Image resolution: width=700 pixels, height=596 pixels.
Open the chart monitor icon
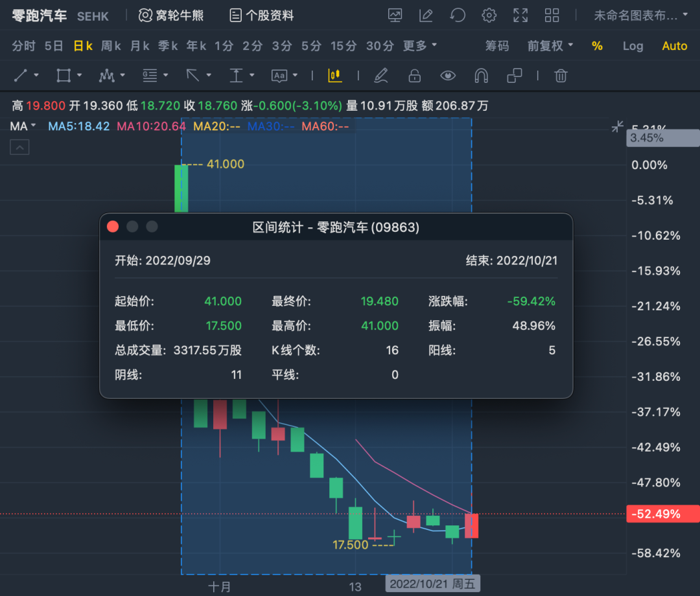[x=395, y=16]
